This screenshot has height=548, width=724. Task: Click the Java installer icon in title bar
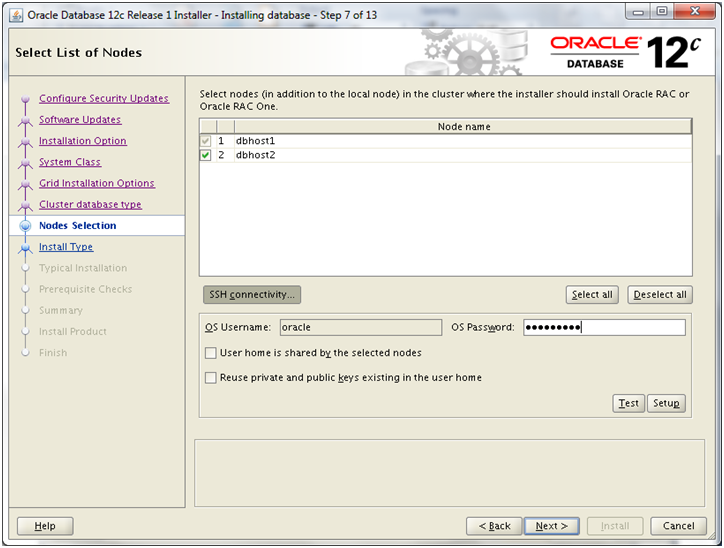[x=16, y=15]
